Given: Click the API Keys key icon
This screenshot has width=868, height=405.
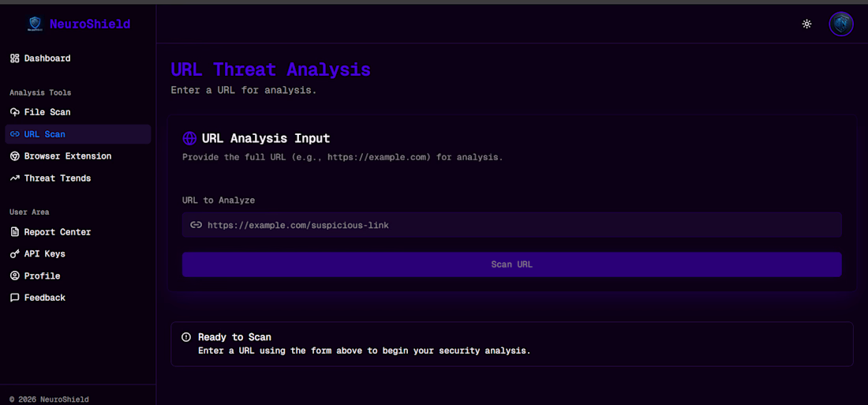Looking at the screenshot, I should [x=15, y=253].
